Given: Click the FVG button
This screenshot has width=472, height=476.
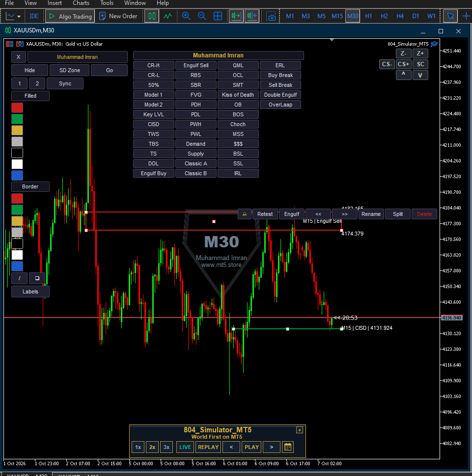Looking at the screenshot, I should point(196,95).
